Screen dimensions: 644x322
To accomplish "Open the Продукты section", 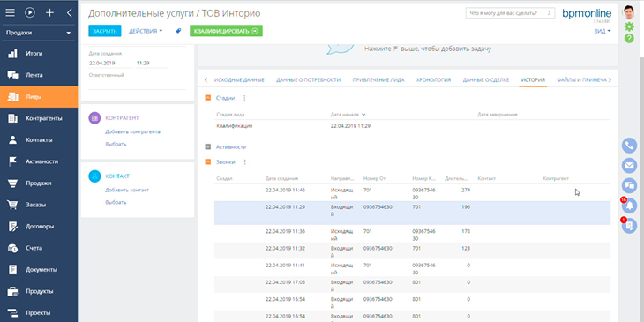I will click(x=39, y=291).
